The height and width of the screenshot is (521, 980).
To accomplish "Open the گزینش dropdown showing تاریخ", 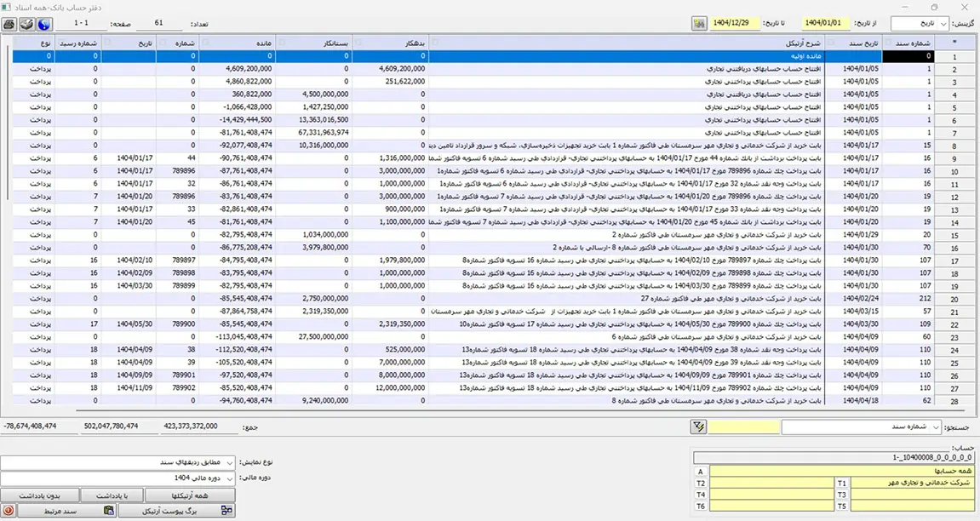I will tap(919, 24).
